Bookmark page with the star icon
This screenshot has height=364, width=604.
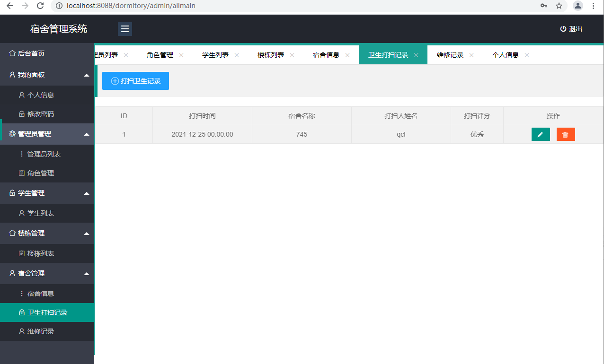(x=559, y=6)
